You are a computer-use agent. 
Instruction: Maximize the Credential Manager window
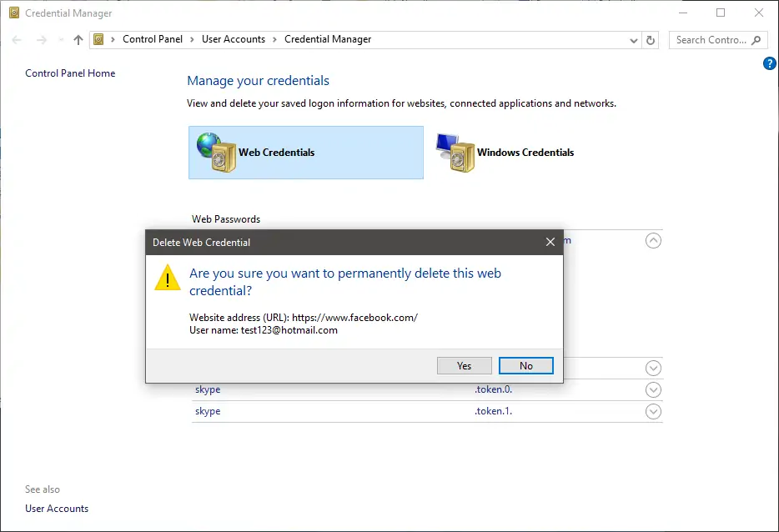(x=721, y=13)
